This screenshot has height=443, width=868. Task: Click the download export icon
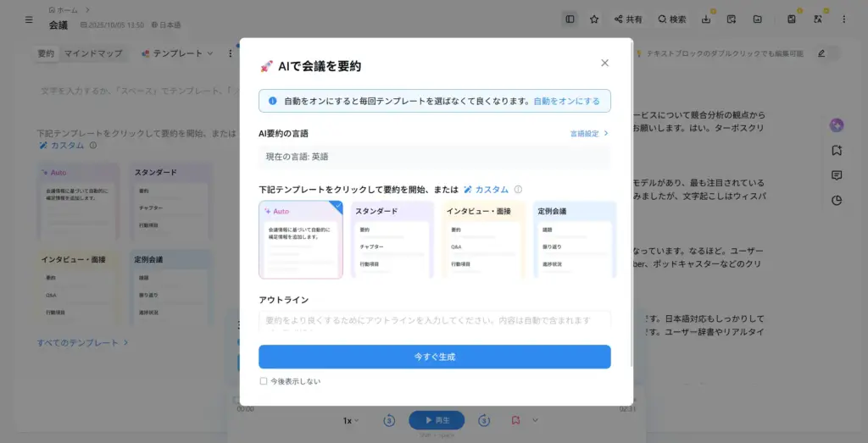(706, 19)
